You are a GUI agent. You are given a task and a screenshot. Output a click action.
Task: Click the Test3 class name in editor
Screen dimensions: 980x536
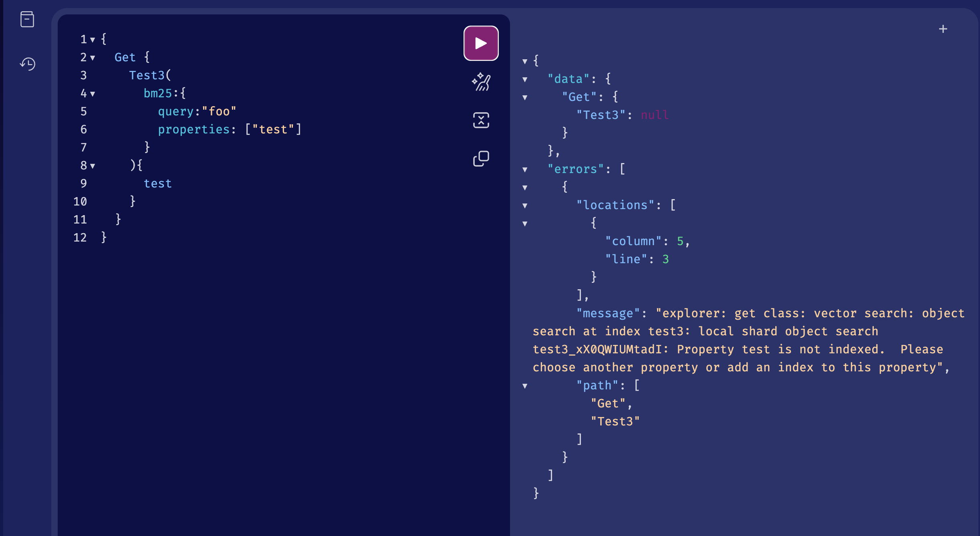147,75
